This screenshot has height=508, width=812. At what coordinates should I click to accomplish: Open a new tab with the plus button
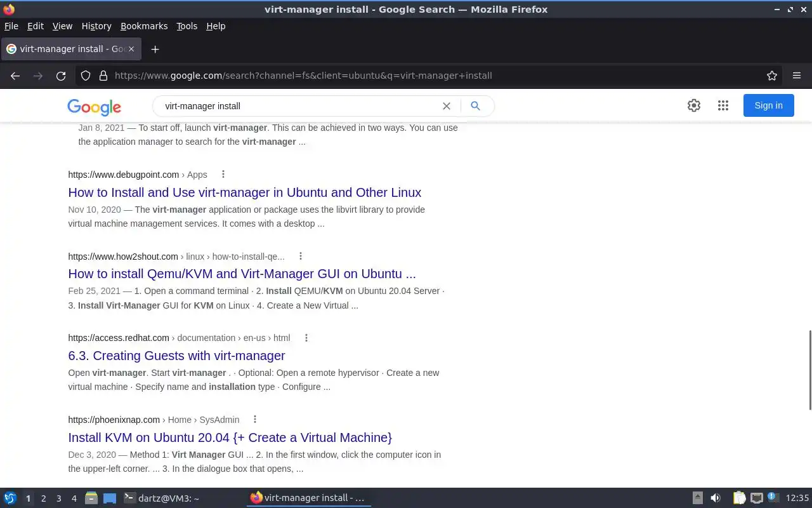click(x=155, y=49)
